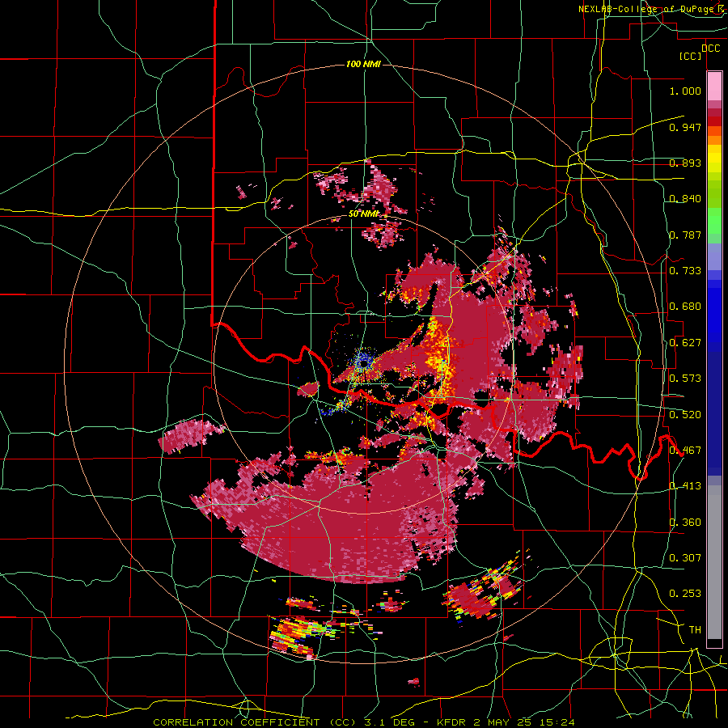Viewport: 728px width, 728px height.
Task: Click the 0.893 legend value
Action: (x=685, y=163)
